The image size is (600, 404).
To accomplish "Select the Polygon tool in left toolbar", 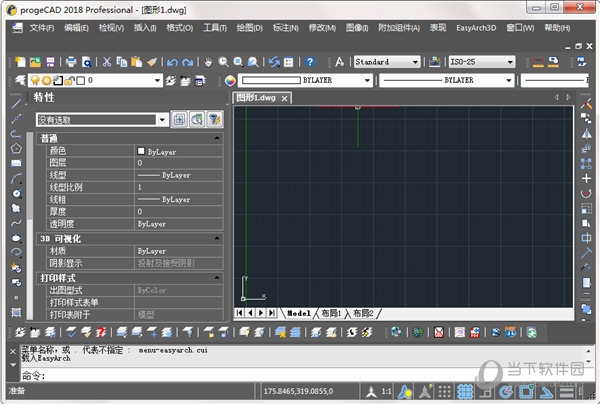I will (16, 148).
